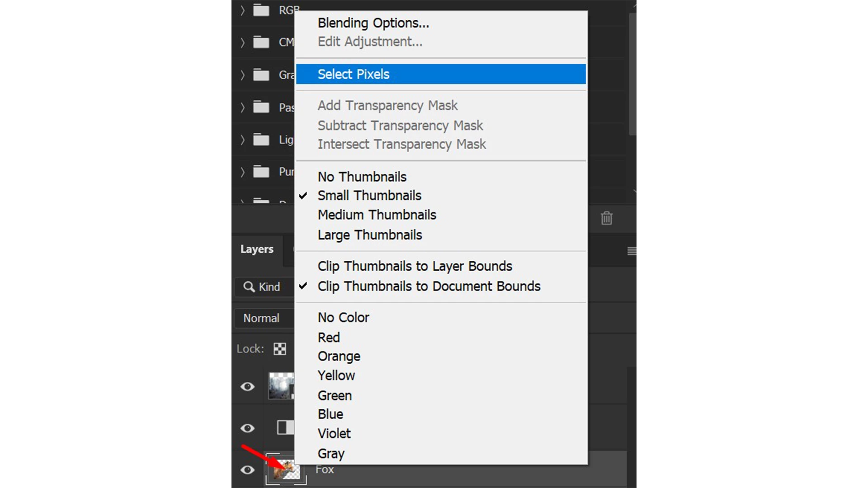
Task: Open Blending Options from the menu
Action: [373, 23]
